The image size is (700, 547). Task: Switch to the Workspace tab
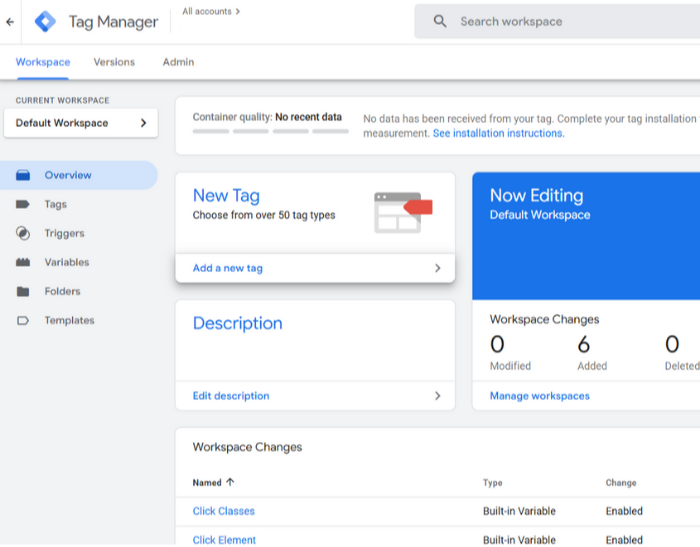click(43, 62)
